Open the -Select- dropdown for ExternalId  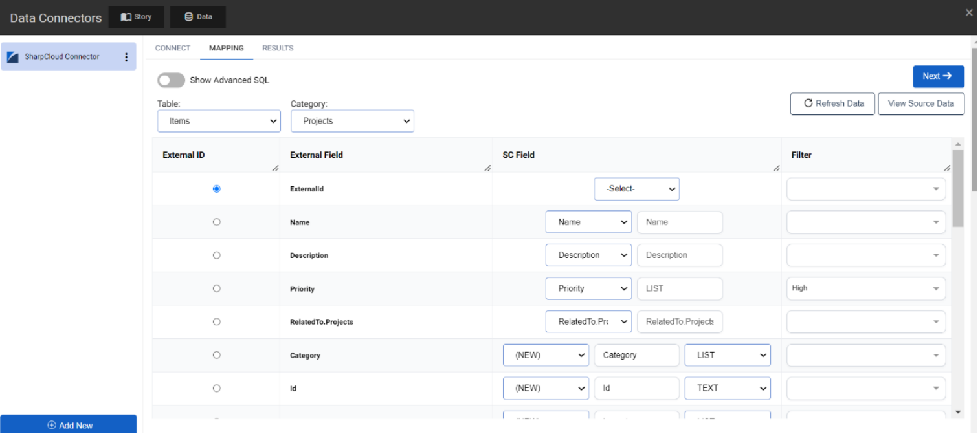coord(636,188)
